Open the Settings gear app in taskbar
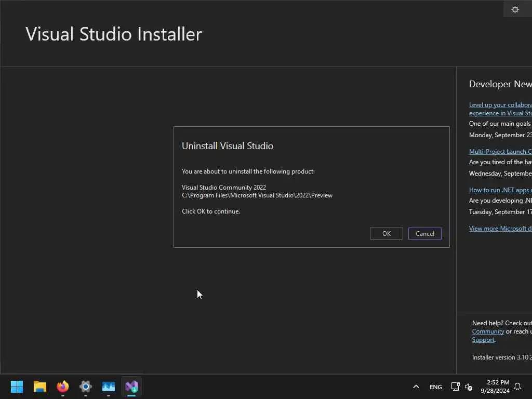The width and height of the screenshot is (532, 399). [x=86, y=387]
